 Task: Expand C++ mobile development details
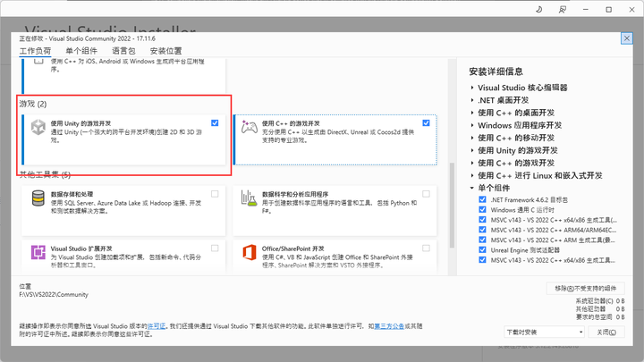click(x=472, y=138)
